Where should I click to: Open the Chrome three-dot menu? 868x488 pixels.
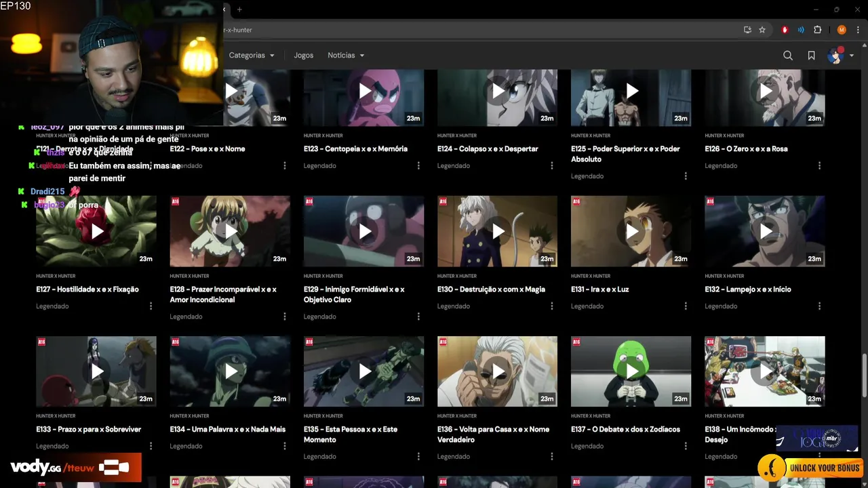click(856, 30)
